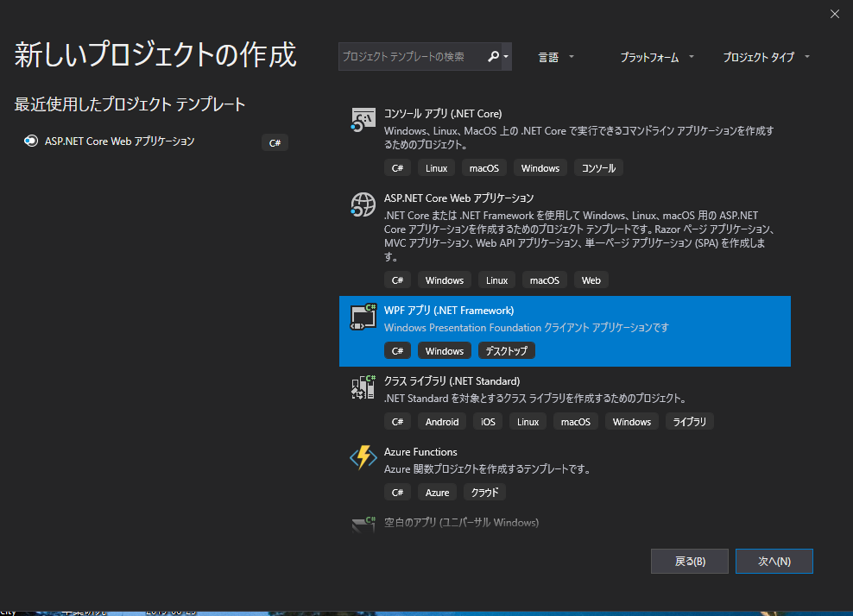Select the デスクトップ tag under WPF アプリ
The image size is (853, 616).
[506, 350]
